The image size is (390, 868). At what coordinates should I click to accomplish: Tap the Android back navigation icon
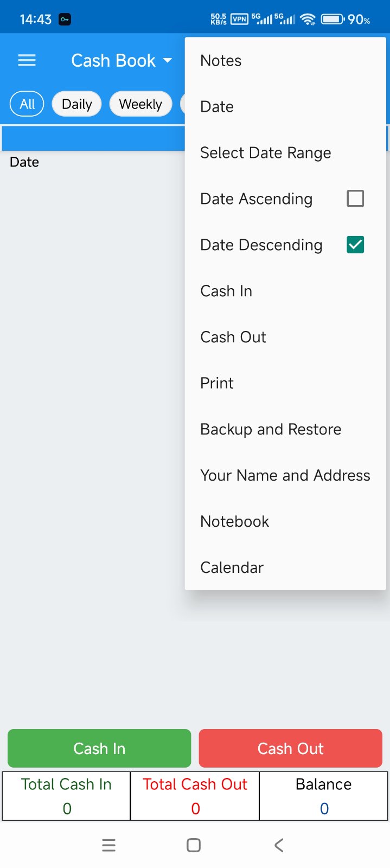(x=279, y=845)
